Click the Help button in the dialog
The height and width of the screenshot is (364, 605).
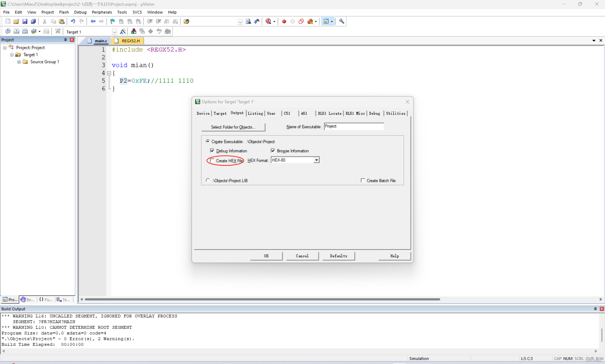pyautogui.click(x=395, y=256)
